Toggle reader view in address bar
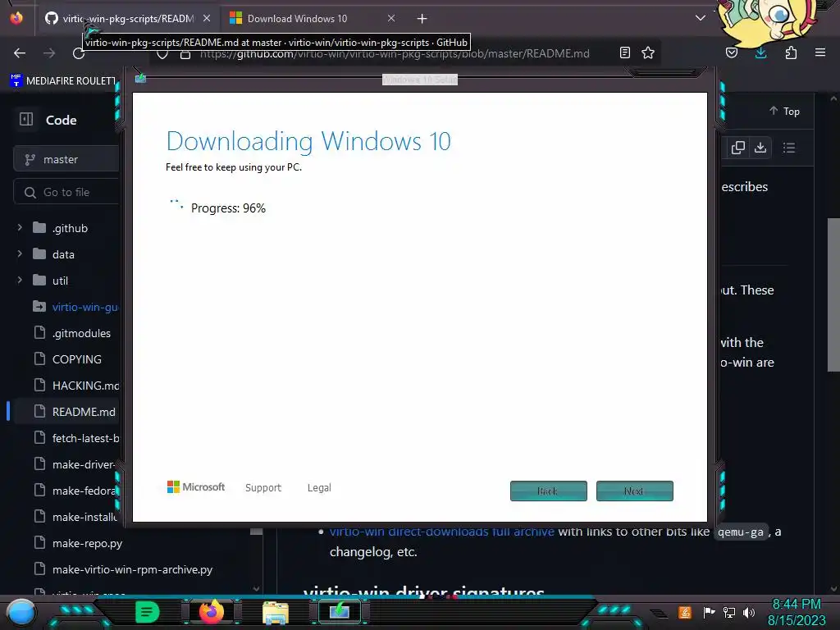840x630 pixels. 624,52
